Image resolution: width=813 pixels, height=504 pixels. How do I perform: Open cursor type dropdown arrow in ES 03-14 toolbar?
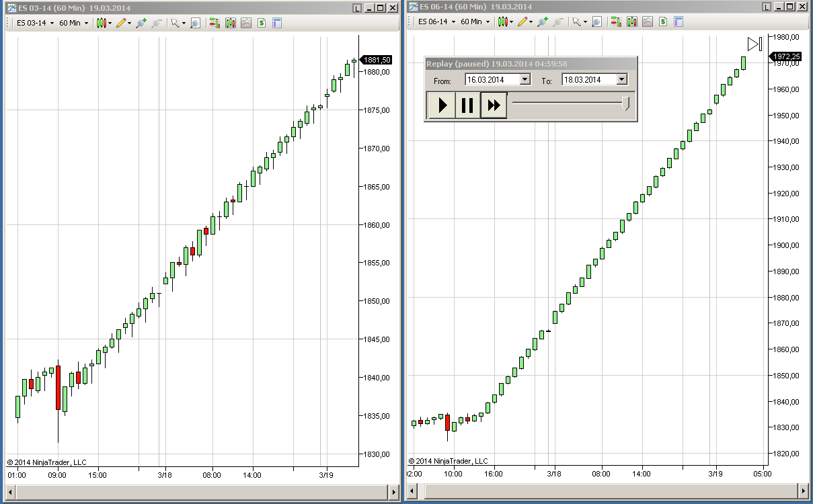point(184,23)
